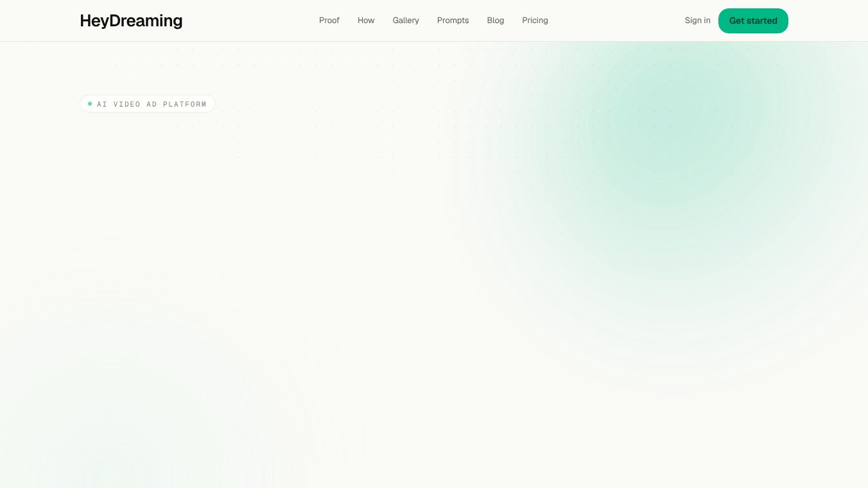This screenshot has width=868, height=488.
Task: Read the Blog from the top navigation
Action: pyautogui.click(x=496, y=21)
